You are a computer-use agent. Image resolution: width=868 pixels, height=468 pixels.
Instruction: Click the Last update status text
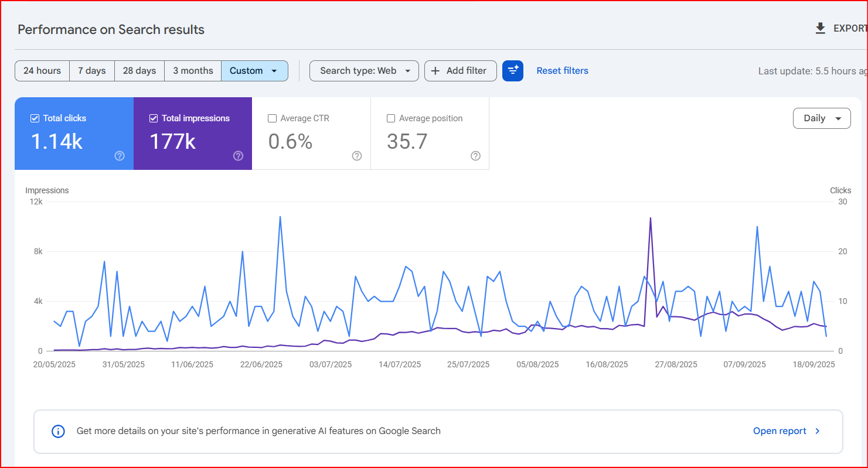click(x=812, y=71)
